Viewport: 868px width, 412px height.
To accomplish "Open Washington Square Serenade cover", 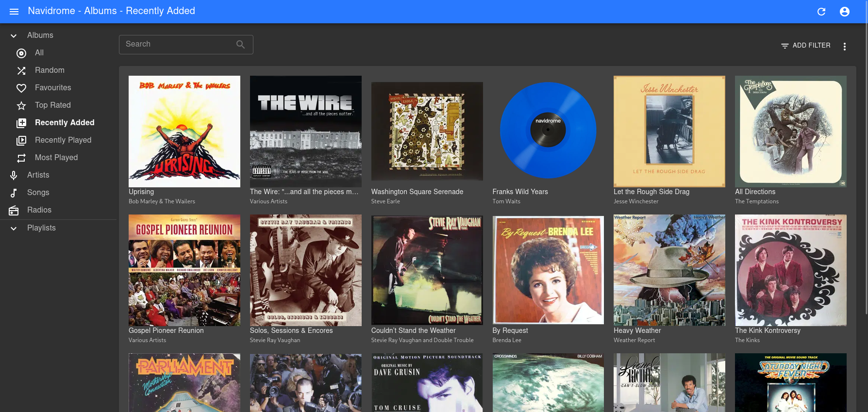I will click(x=427, y=132).
